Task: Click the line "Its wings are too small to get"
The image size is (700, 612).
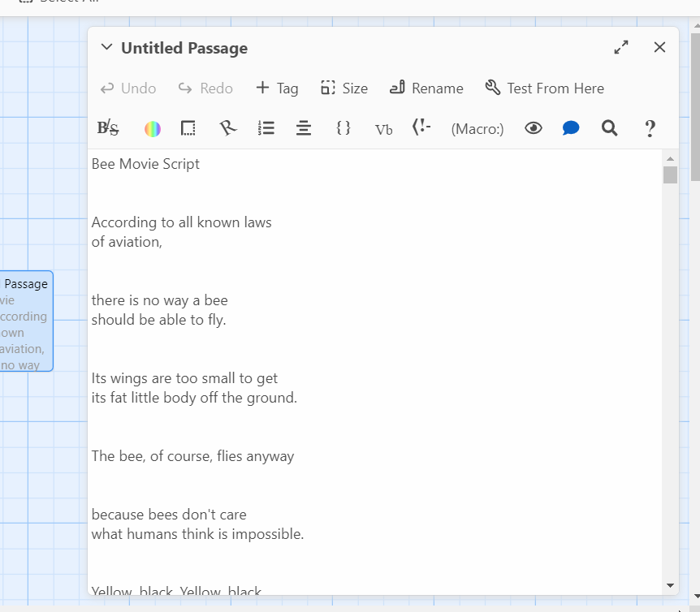Action: 184,378
